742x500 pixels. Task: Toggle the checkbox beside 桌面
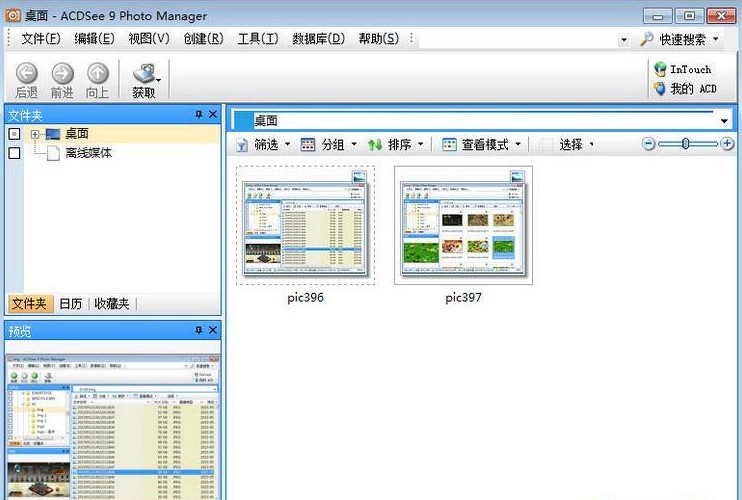point(15,134)
